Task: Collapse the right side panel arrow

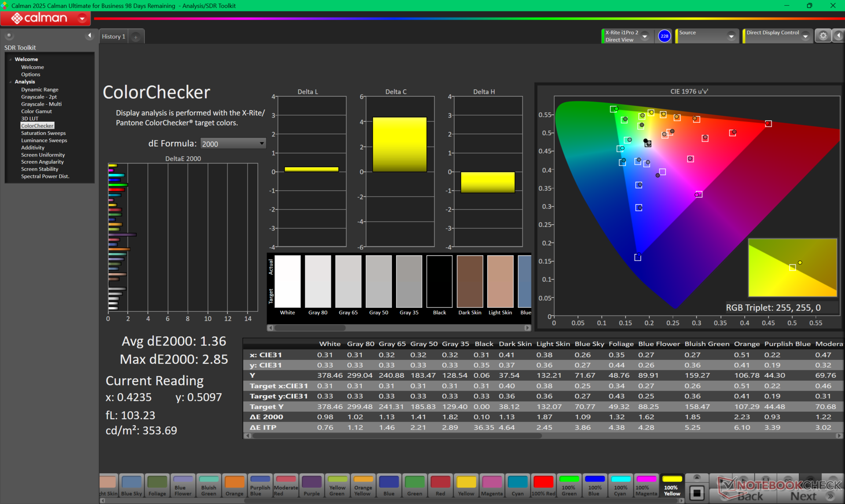Action: click(838, 36)
